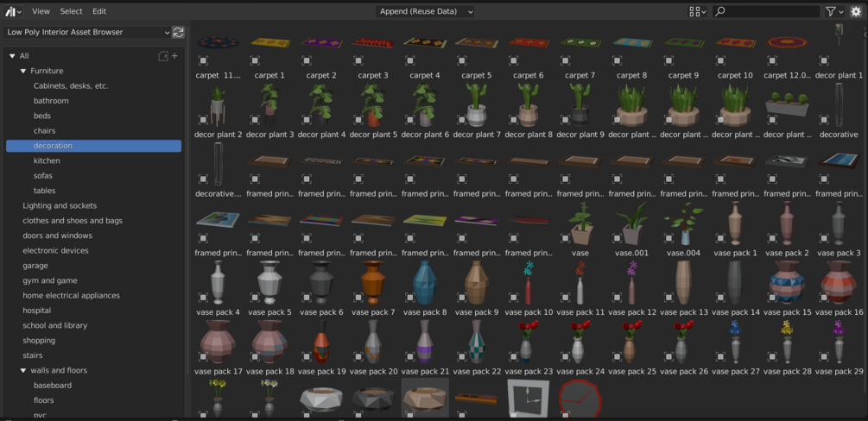This screenshot has width=868, height=421.
Task: Open the Low Poly Interior Asset Browser library dropdown
Action: click(x=87, y=32)
